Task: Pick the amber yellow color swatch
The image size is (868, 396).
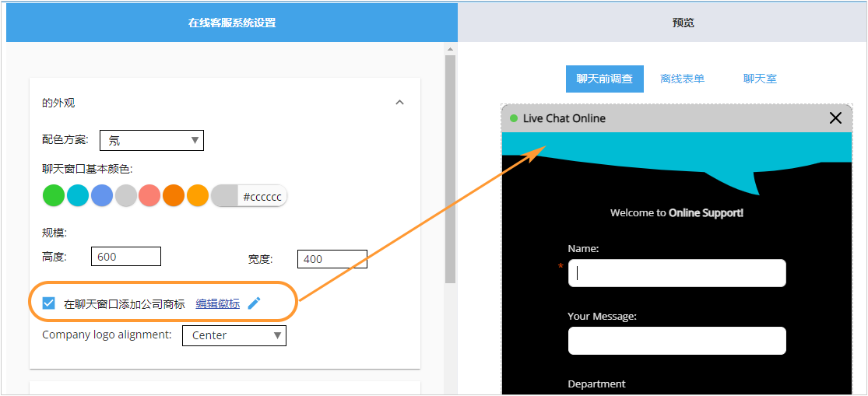Action: [198, 196]
